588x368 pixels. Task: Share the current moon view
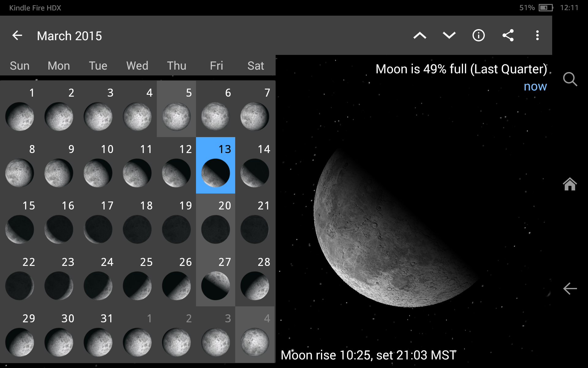coord(508,35)
